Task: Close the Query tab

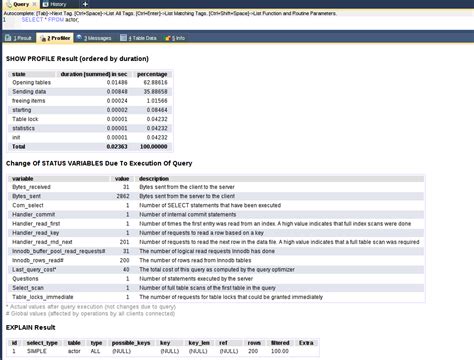Action: (34, 4)
